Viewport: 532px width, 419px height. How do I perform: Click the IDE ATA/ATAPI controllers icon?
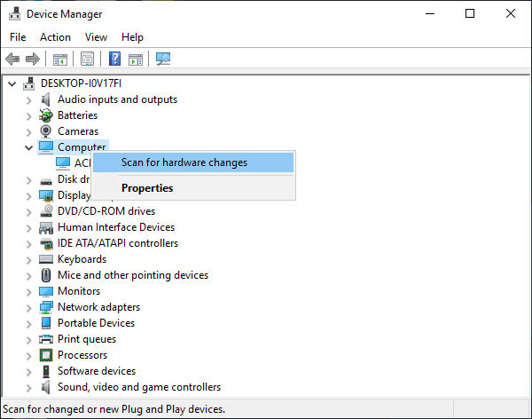coord(46,243)
